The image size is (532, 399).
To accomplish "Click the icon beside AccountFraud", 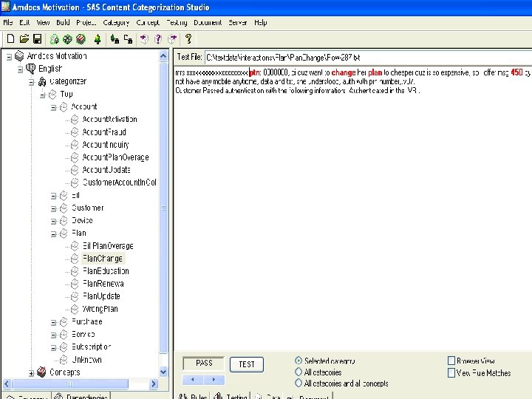I will pos(75,132).
